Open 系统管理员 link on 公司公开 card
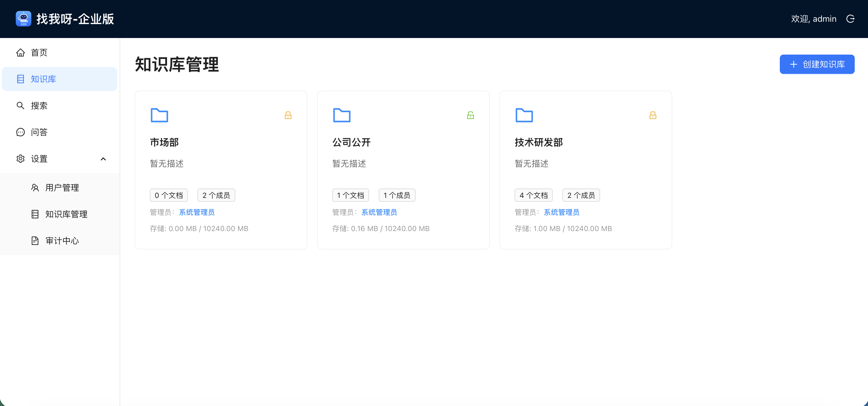The image size is (868, 406). point(379,212)
